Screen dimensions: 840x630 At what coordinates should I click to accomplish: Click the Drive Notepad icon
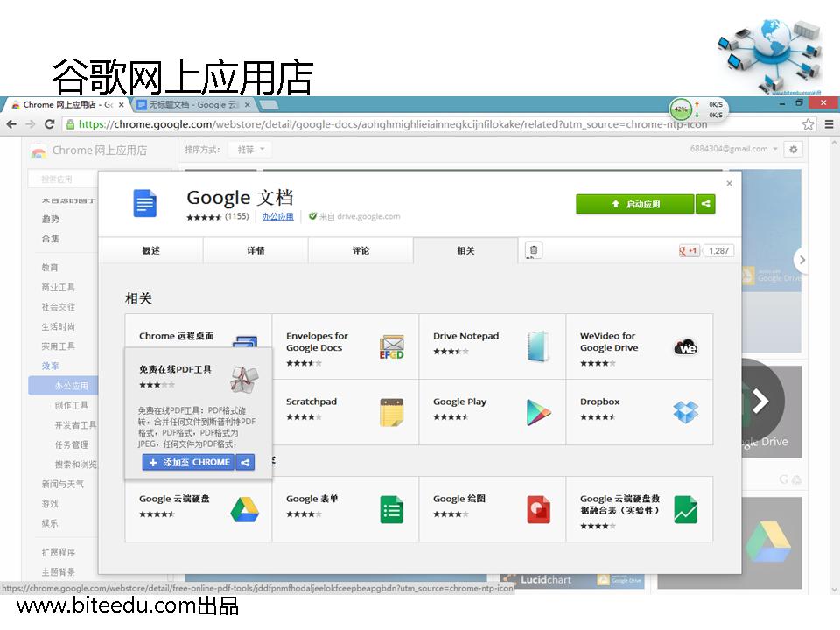(538, 346)
